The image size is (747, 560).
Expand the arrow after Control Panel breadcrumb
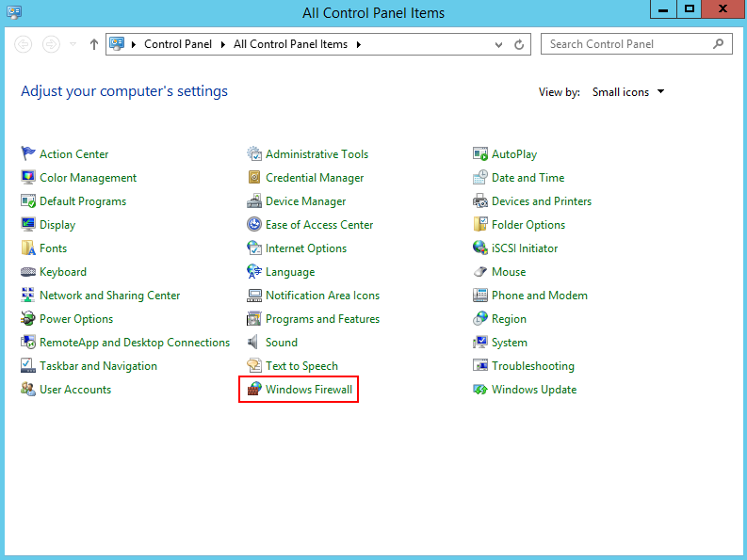[x=222, y=44]
